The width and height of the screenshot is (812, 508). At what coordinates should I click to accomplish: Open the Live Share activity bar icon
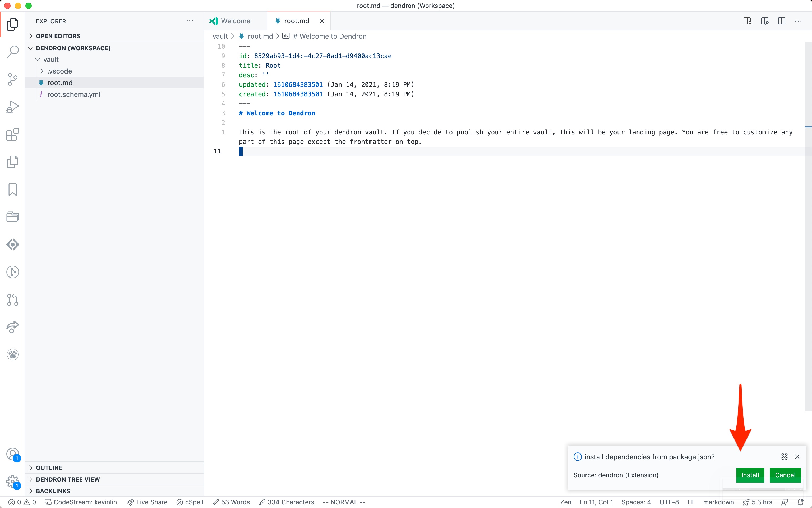12,327
